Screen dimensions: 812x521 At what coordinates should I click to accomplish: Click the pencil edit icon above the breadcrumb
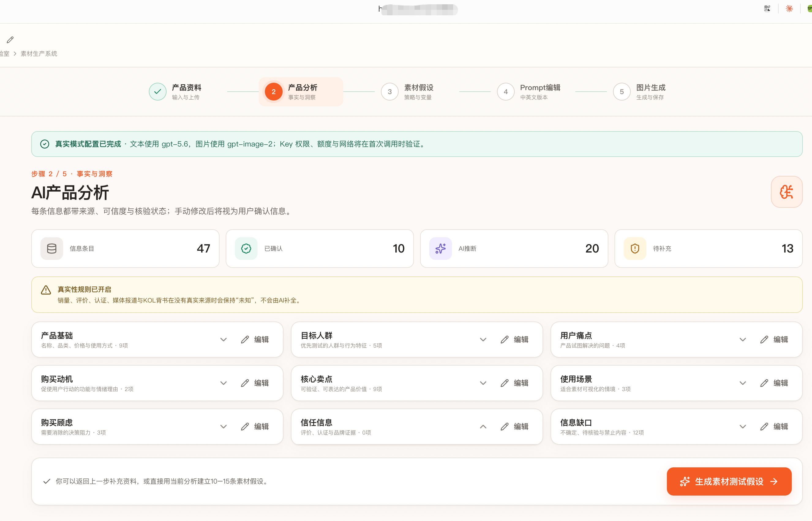coord(10,40)
